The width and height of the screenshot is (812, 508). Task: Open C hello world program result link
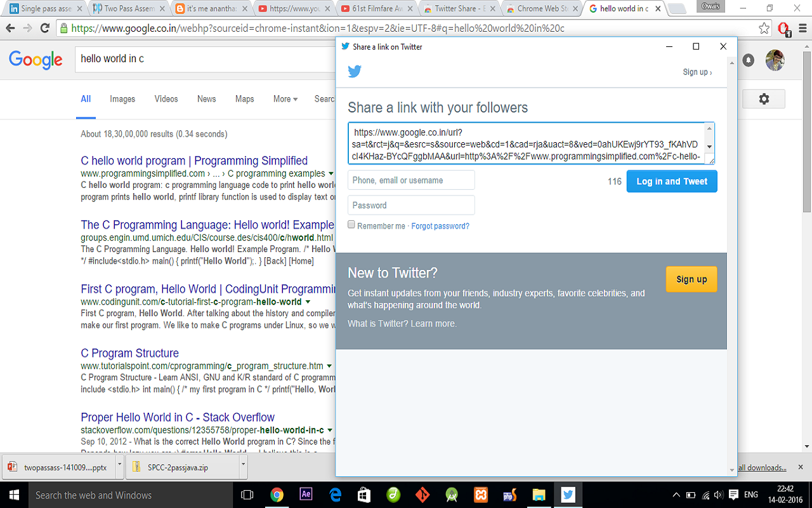194,161
